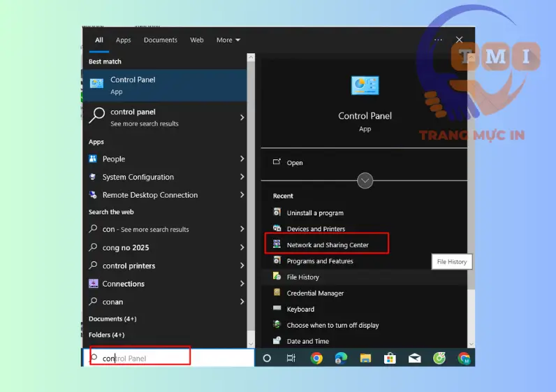This screenshot has height=392, width=556.
Task: Open File Explorer folder icon in taskbar
Action: [x=365, y=358]
